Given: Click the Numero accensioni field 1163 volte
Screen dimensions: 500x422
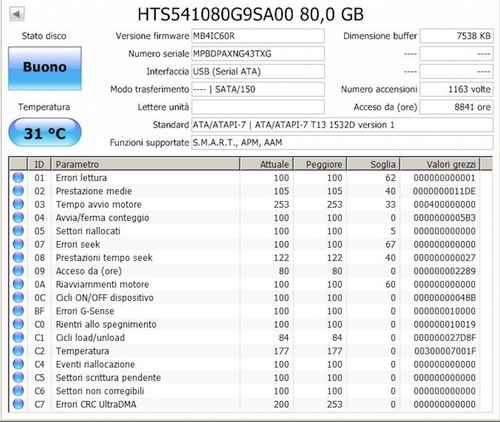Looking at the screenshot, I should [x=456, y=89].
